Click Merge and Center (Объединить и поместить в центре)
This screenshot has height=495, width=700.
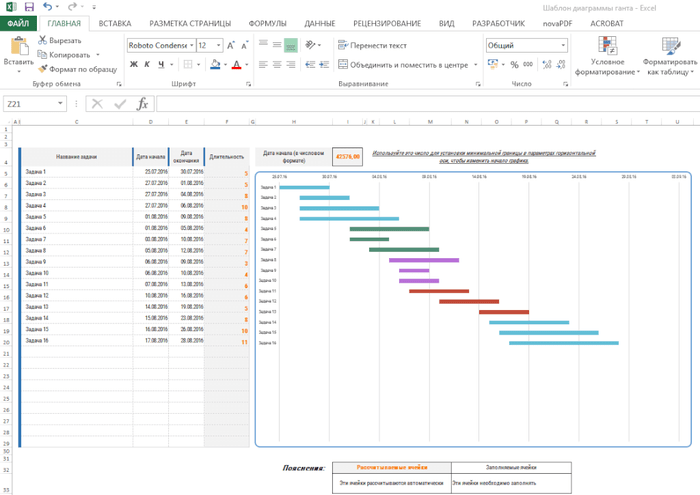(x=404, y=64)
